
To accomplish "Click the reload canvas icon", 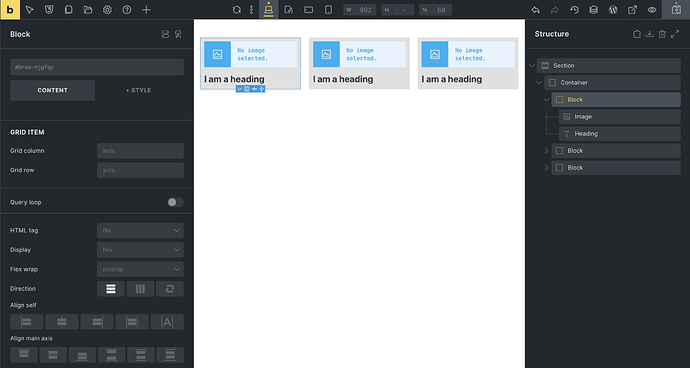I will point(237,10).
